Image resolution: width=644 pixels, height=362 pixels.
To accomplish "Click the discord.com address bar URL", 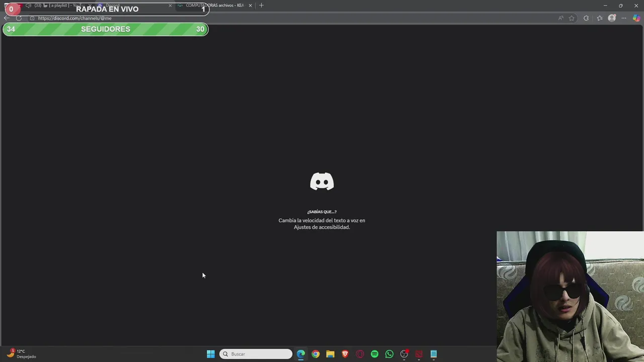I will tap(74, 18).
